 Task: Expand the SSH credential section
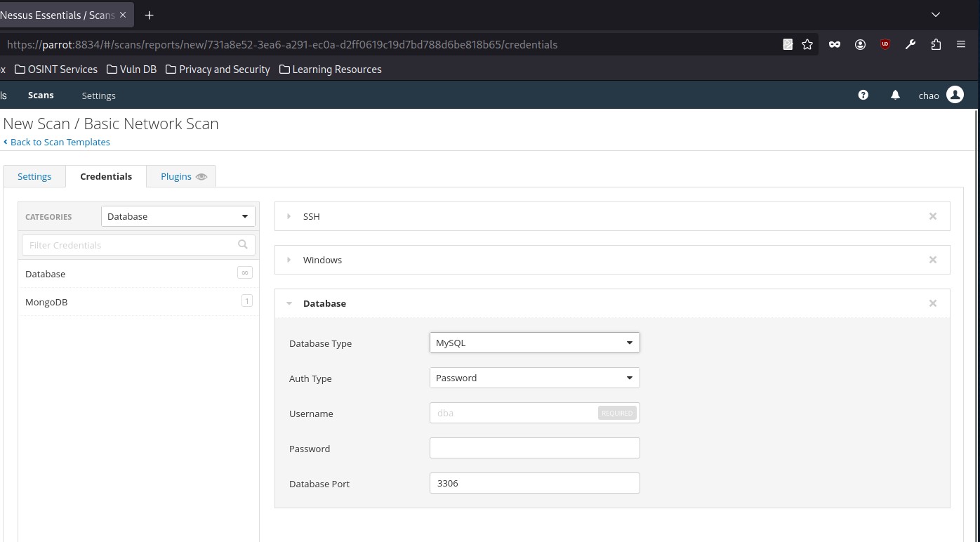pos(289,216)
